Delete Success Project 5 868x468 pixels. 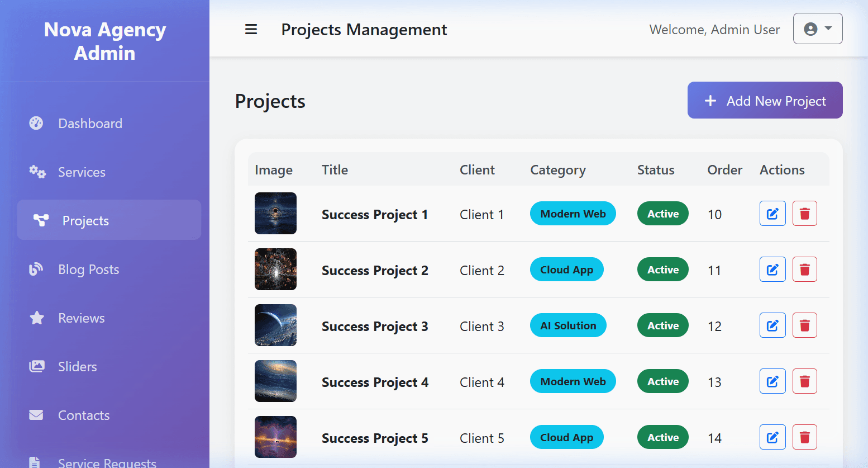coord(805,437)
